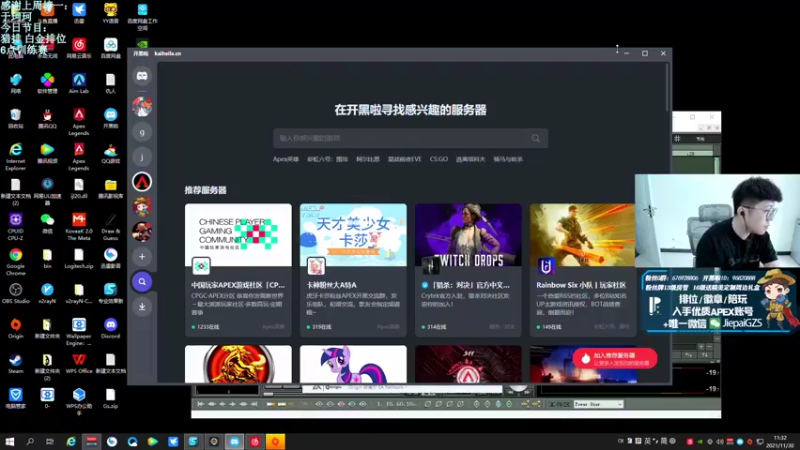Viewport: 800px width, 450px height.
Task: Click the red join recommended server button
Action: pos(615,359)
